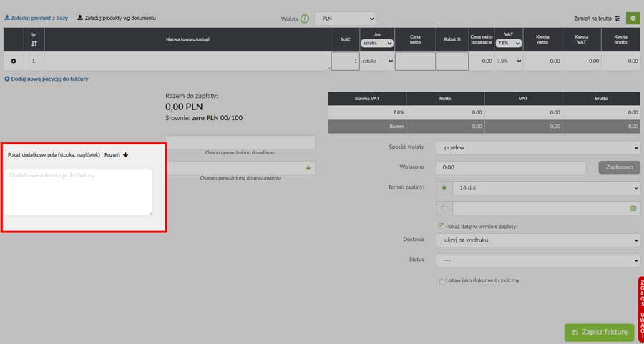This screenshot has width=644, height=344.
Task: Open VAT header rate dropdown
Action: tap(509, 43)
